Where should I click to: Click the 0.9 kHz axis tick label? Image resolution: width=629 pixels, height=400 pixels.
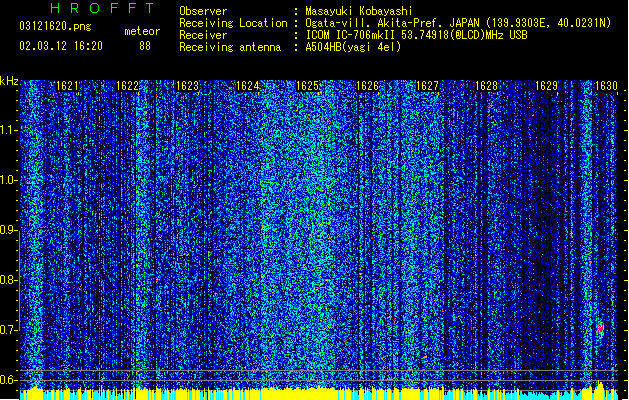8,230
